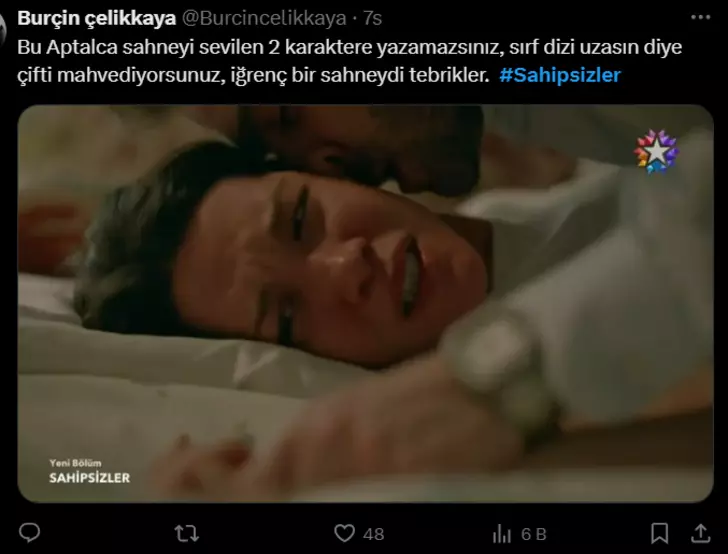This screenshot has height=554, width=728.
Task: Click the 6 B views count
Action: coord(534,534)
